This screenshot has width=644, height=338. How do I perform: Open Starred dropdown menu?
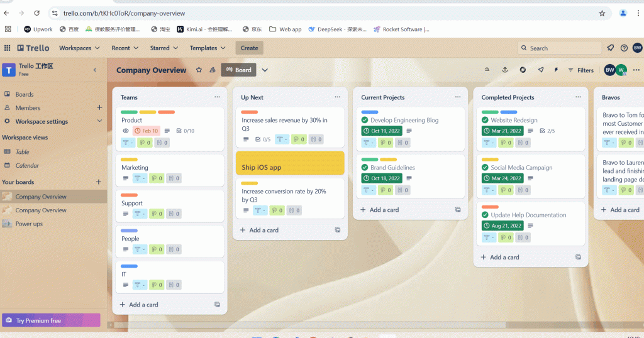164,48
